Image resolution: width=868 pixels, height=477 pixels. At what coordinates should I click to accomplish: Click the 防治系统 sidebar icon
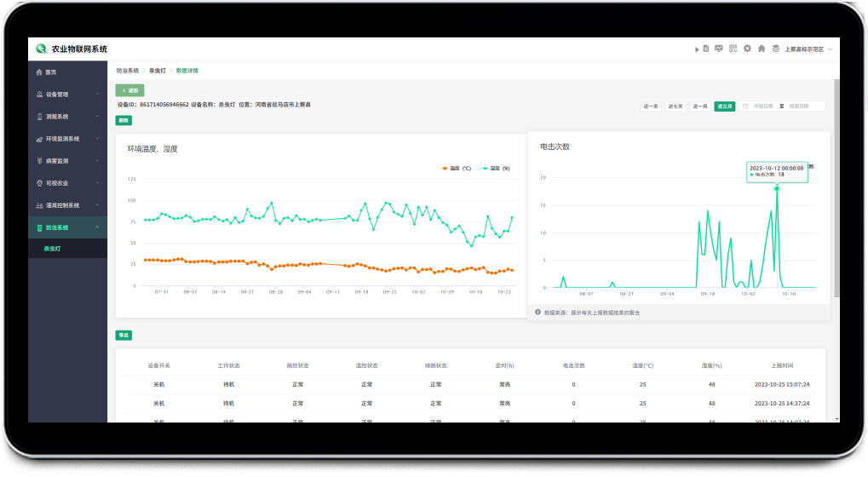39,227
